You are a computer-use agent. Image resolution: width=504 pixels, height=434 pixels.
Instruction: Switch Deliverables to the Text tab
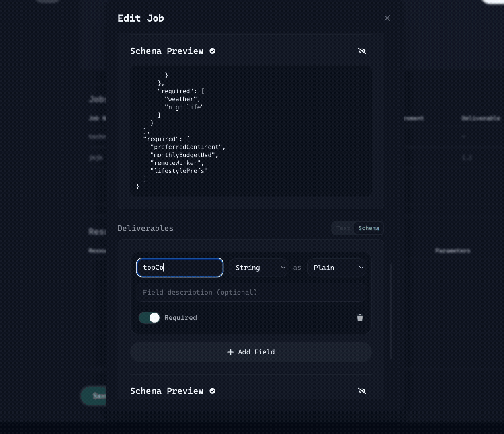(343, 228)
